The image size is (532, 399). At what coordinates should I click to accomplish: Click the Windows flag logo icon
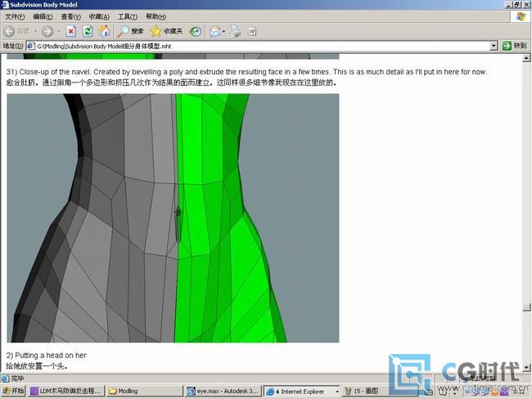coord(521,16)
